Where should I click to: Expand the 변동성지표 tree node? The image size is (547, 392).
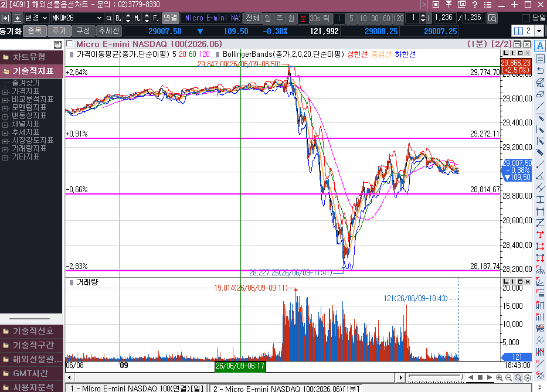pyautogui.click(x=5, y=117)
